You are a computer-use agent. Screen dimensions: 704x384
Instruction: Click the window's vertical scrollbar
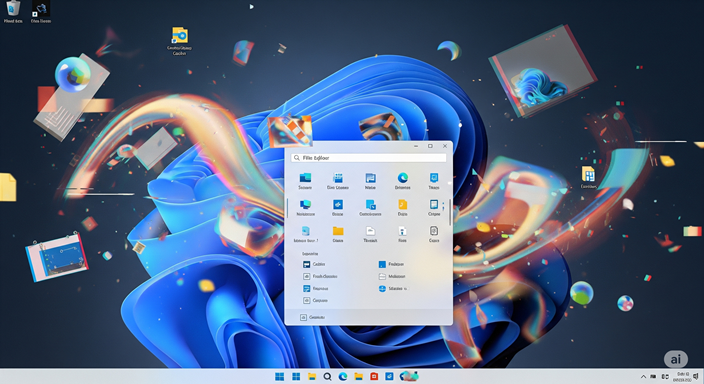449,212
